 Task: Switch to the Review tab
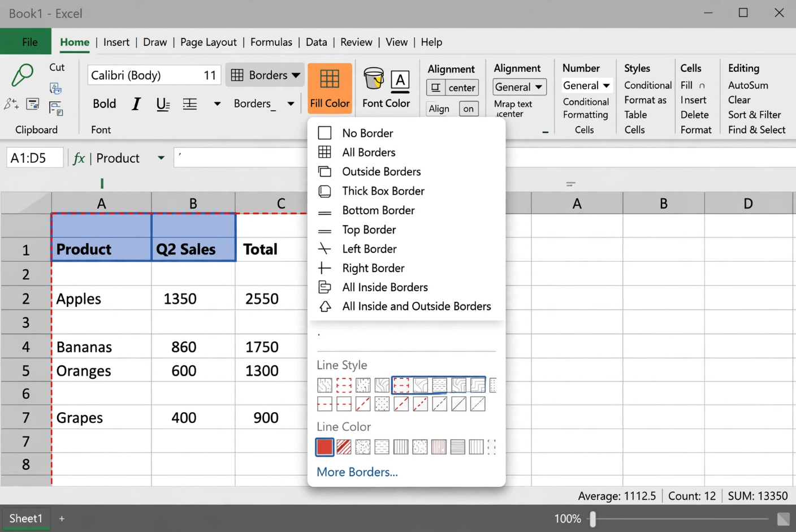356,42
